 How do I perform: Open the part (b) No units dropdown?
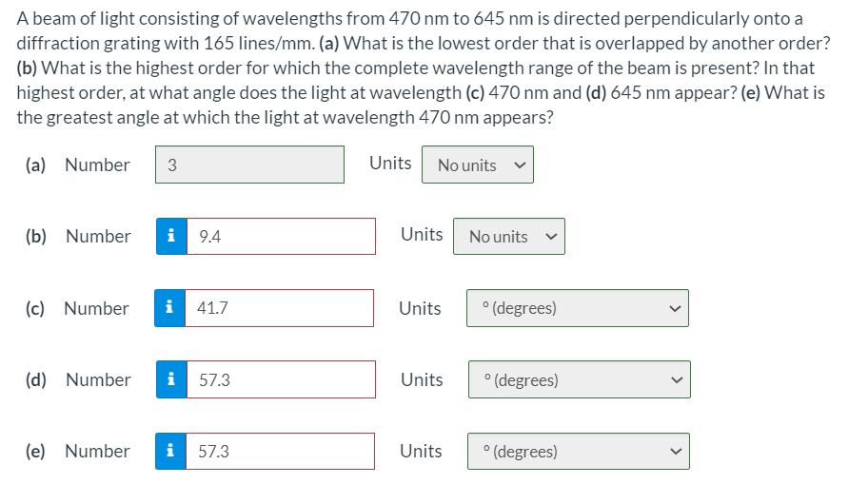(x=509, y=237)
